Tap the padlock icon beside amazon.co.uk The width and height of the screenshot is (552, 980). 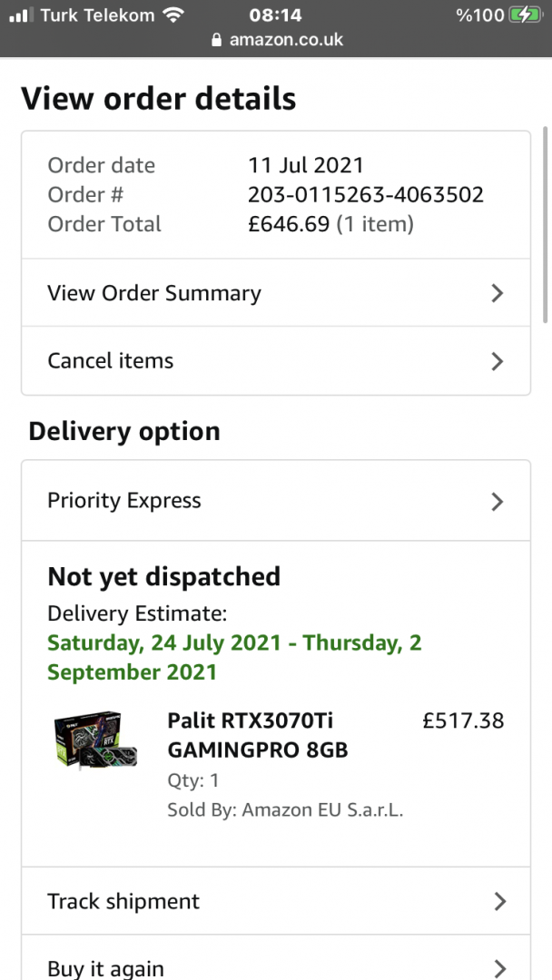click(216, 40)
